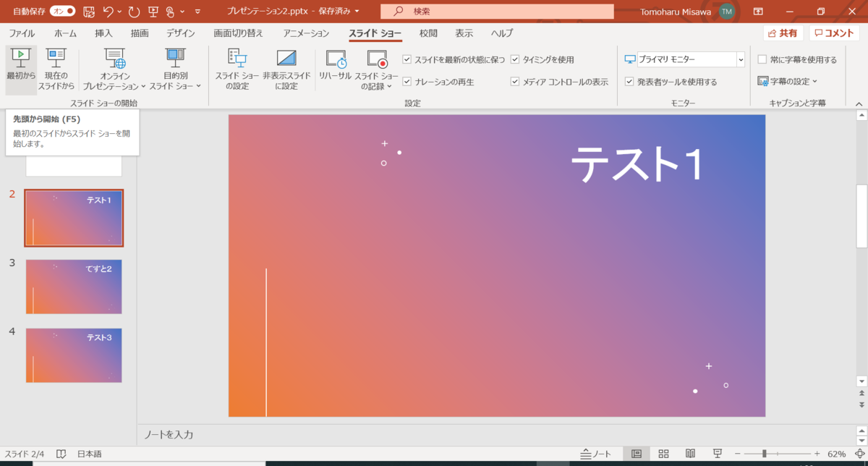Screen dimensions: 868x466
Task: Start Slide Show from status bar icon
Action: point(717,454)
